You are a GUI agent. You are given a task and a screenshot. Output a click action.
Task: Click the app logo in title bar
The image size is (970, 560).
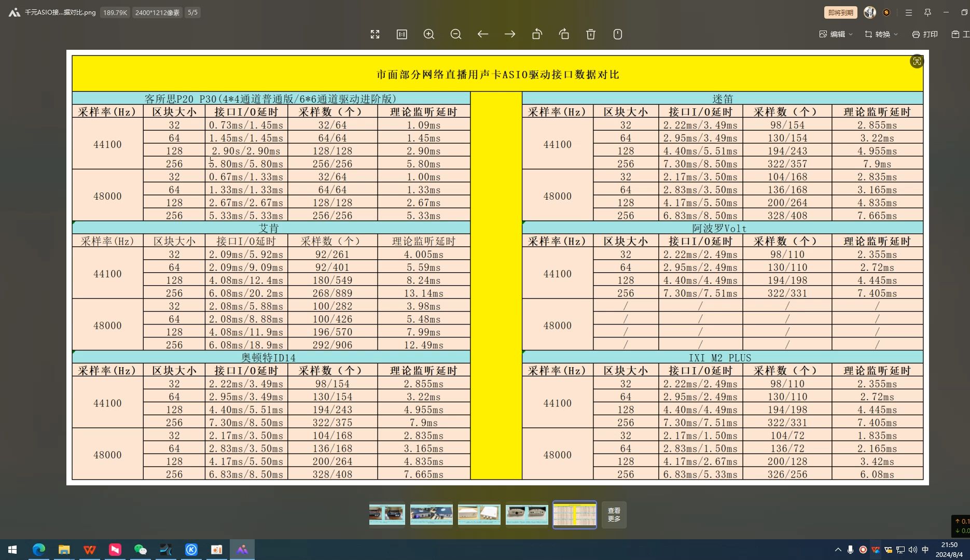click(x=14, y=12)
